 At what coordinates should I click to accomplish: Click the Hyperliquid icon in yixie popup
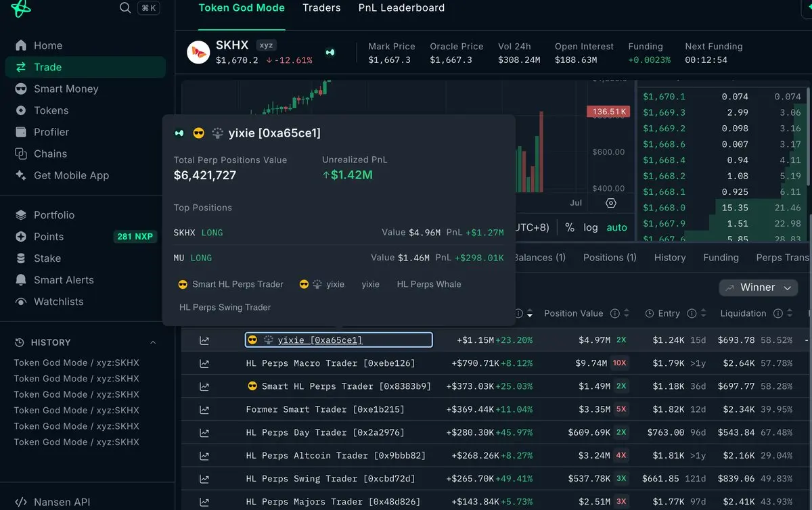pyautogui.click(x=179, y=133)
